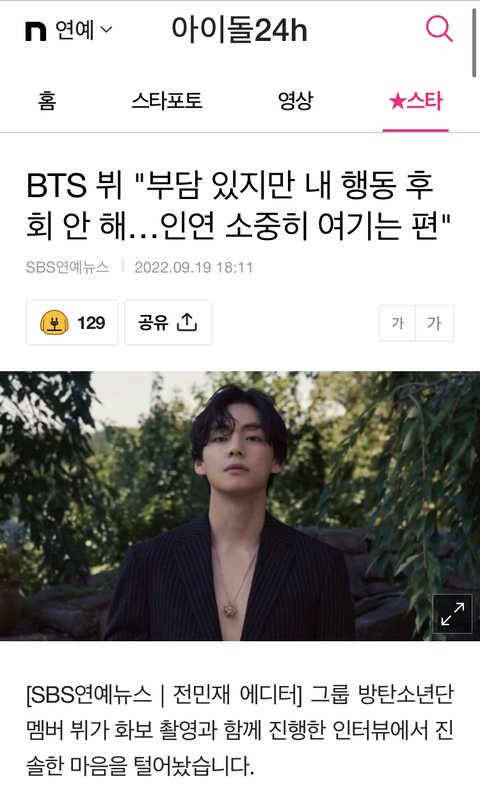The image size is (480, 800).
Task: Click the yellow emoji reaction icon
Action: [x=55, y=322]
